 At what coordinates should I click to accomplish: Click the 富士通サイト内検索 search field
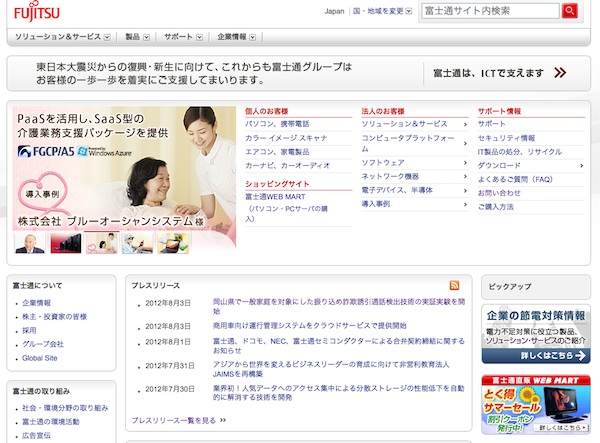click(x=490, y=11)
